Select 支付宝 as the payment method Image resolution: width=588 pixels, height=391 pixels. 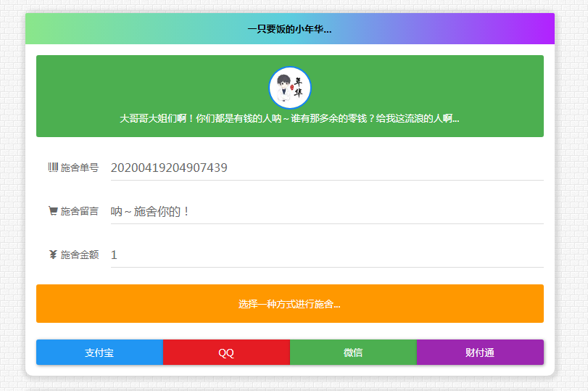point(99,353)
